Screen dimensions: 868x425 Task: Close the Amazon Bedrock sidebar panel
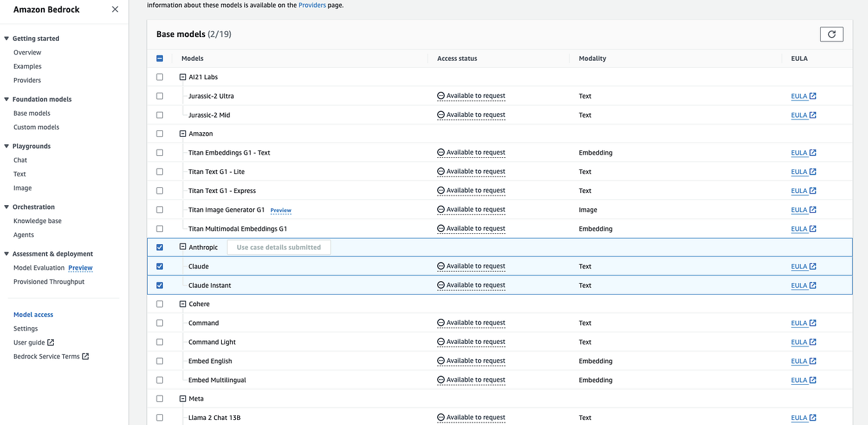114,10
